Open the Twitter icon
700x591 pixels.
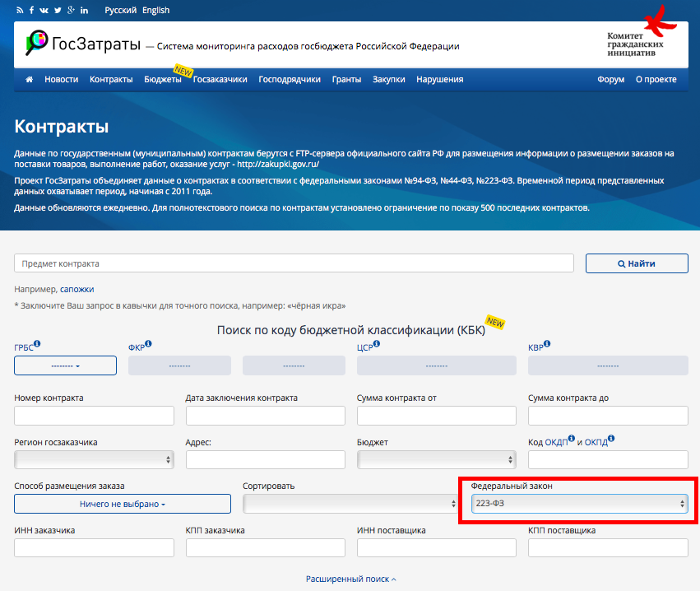58,10
